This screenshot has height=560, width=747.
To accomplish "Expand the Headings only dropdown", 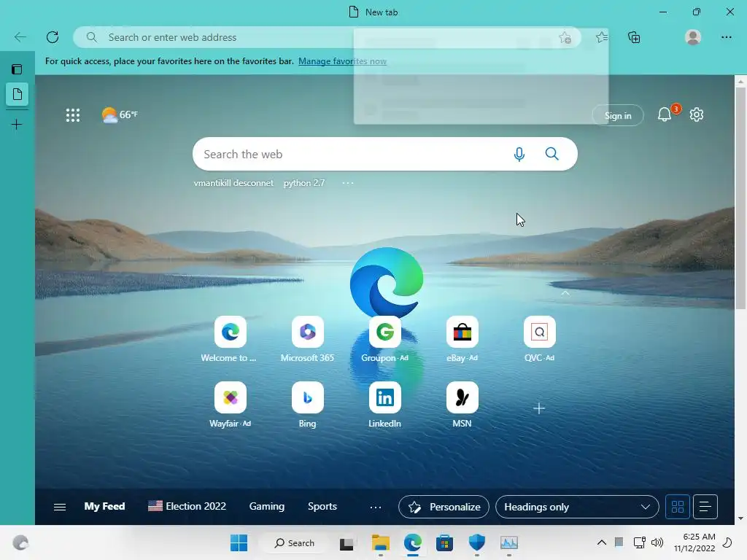I will (577, 507).
